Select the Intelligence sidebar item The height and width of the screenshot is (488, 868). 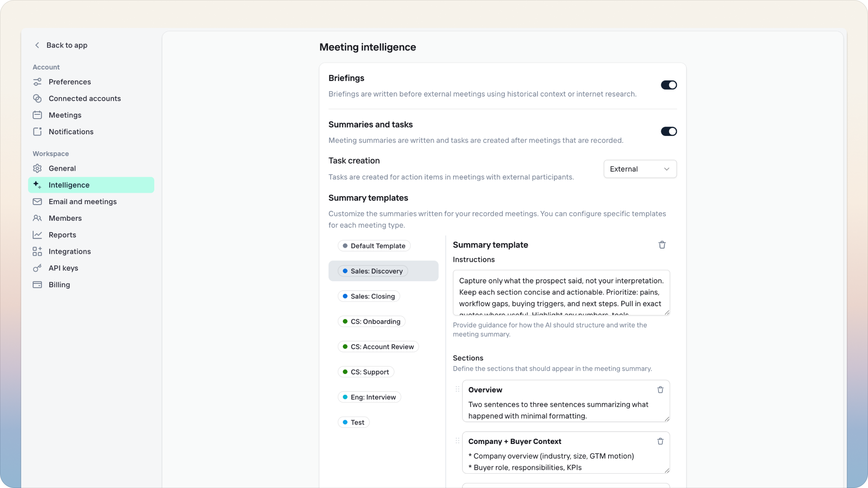tap(91, 185)
